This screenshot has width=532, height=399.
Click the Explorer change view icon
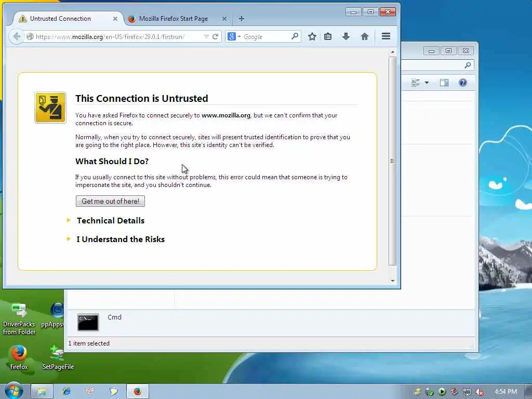tap(415, 83)
